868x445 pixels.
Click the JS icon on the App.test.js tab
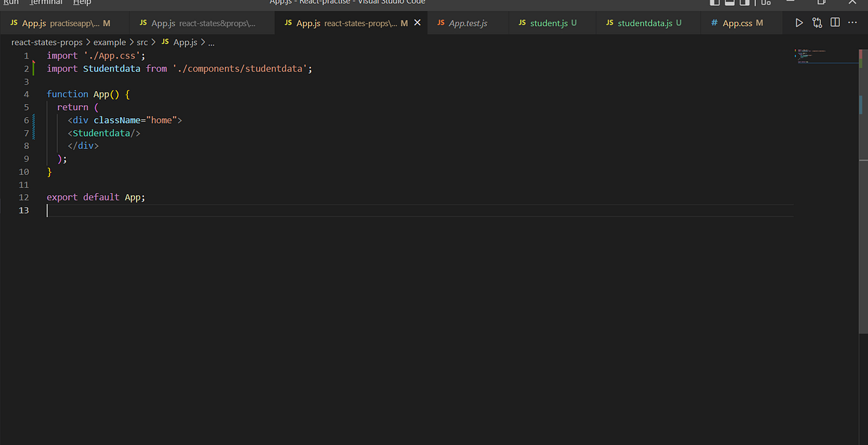[x=441, y=22]
